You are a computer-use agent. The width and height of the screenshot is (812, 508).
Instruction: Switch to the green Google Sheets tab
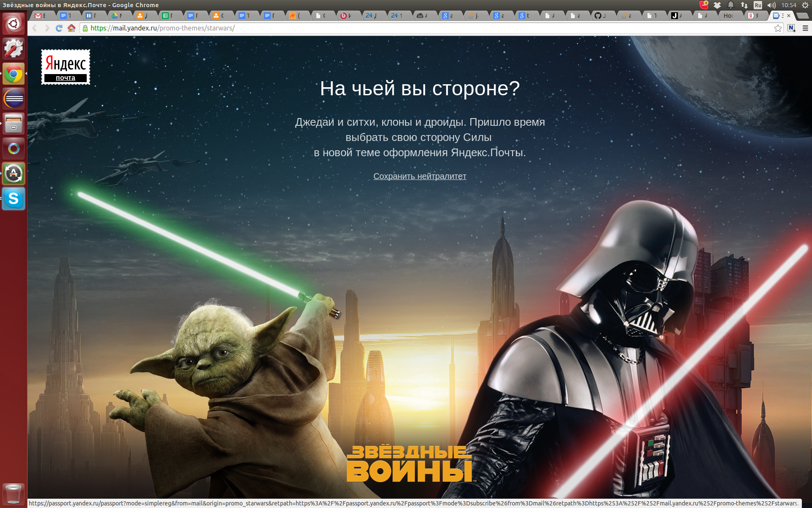click(170, 16)
